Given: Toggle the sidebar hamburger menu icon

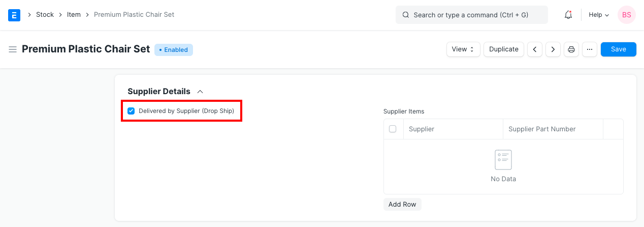Looking at the screenshot, I should 13,49.
